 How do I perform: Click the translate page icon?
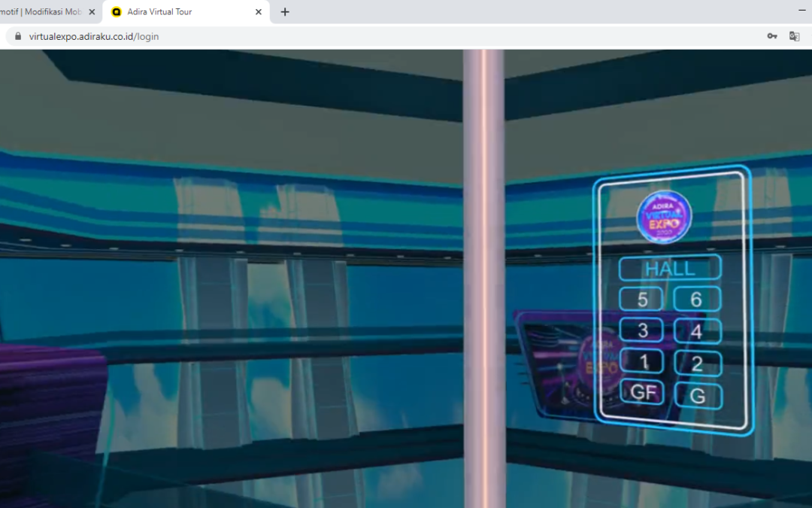click(794, 36)
